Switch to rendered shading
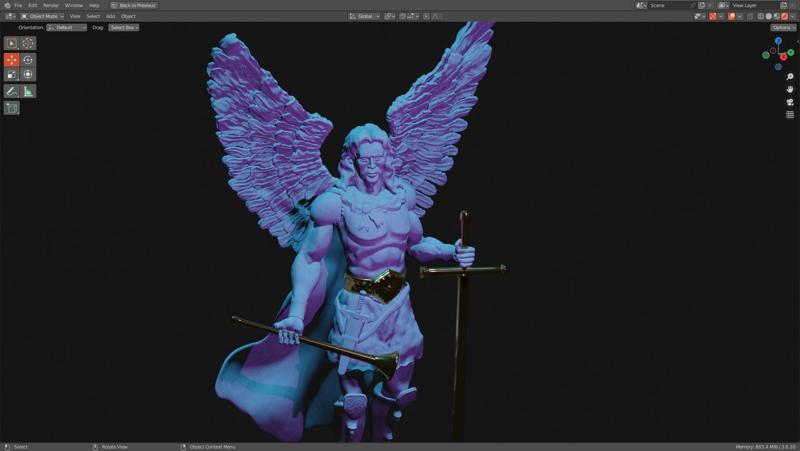This screenshot has width=800, height=451. click(x=785, y=16)
